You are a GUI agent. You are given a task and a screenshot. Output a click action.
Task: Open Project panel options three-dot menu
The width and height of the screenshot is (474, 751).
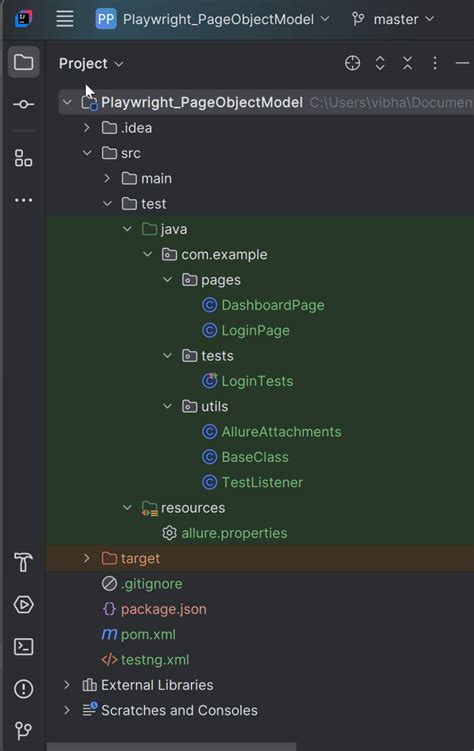pos(435,63)
